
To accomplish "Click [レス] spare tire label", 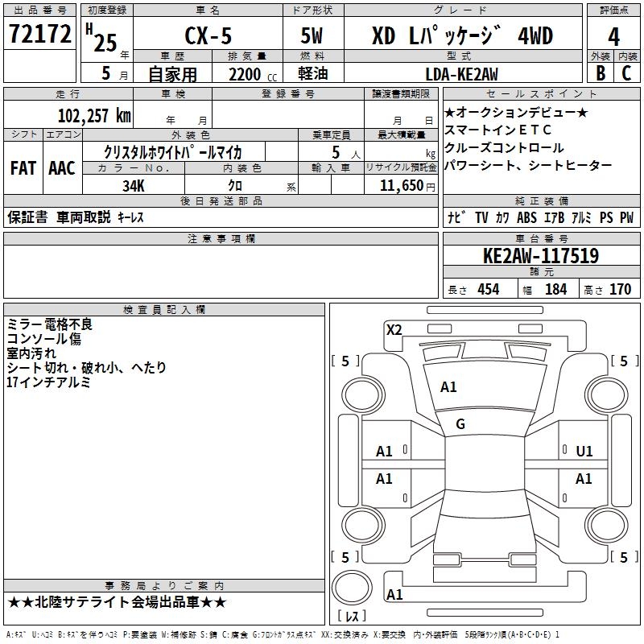I will pyautogui.click(x=352, y=615).
